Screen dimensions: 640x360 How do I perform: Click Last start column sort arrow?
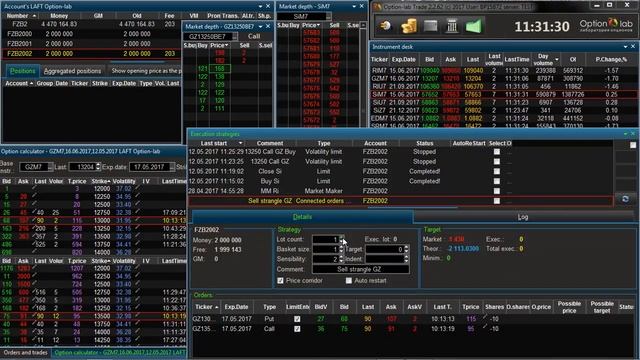pyautogui.click(x=240, y=143)
